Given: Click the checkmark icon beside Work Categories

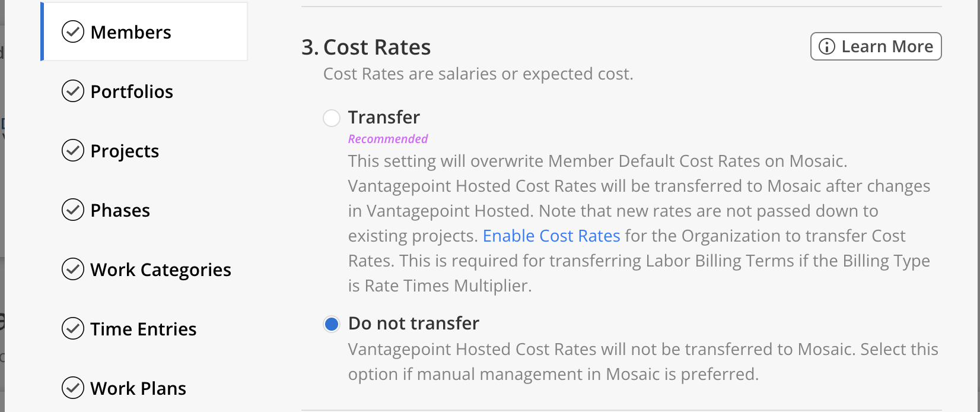Looking at the screenshot, I should point(73,270).
